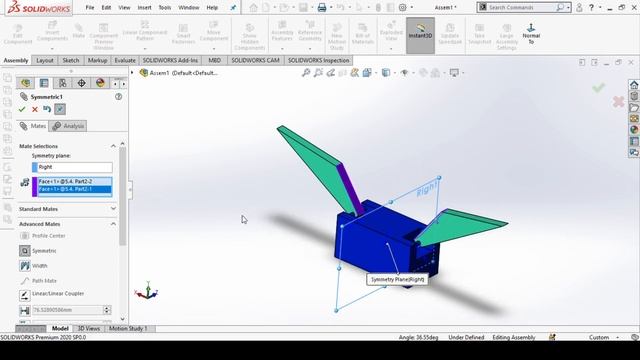Open the user login icon
The image size is (640, 360).
579,7
